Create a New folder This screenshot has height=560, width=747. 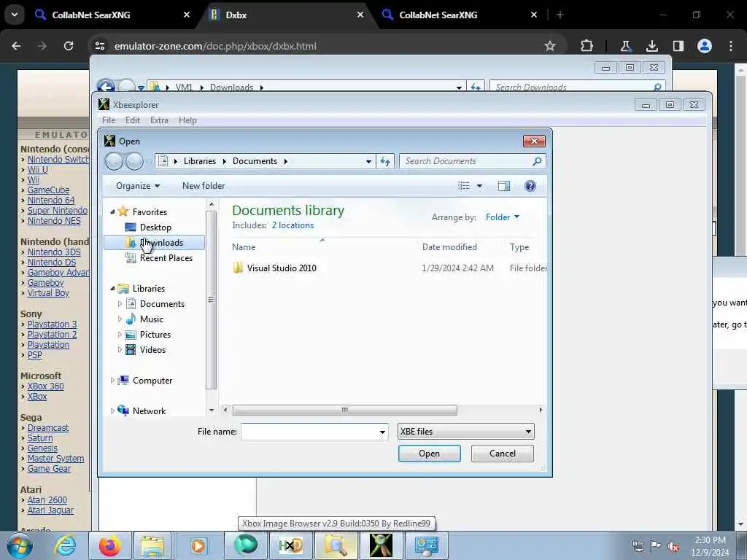click(204, 186)
